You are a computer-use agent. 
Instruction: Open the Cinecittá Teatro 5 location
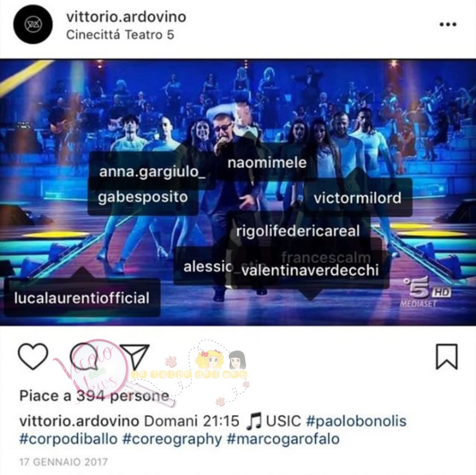(x=120, y=34)
